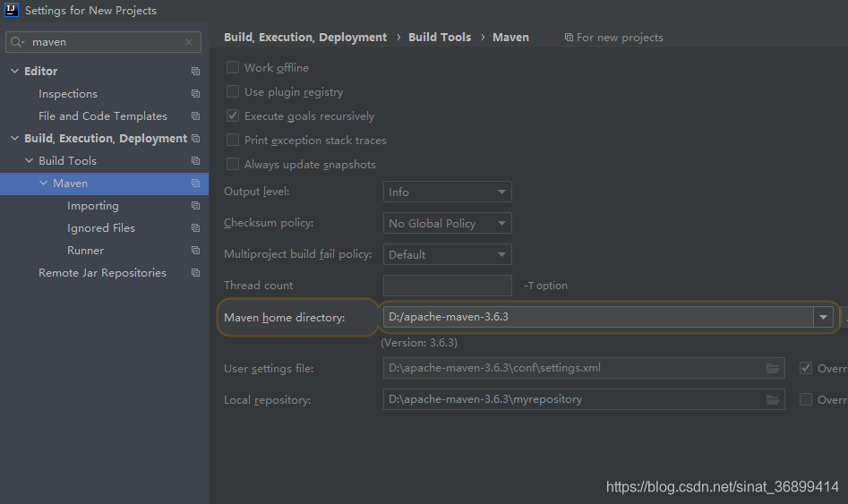This screenshot has height=504, width=848.
Task: Clear the maven search text with the X icon
Action: (189, 42)
